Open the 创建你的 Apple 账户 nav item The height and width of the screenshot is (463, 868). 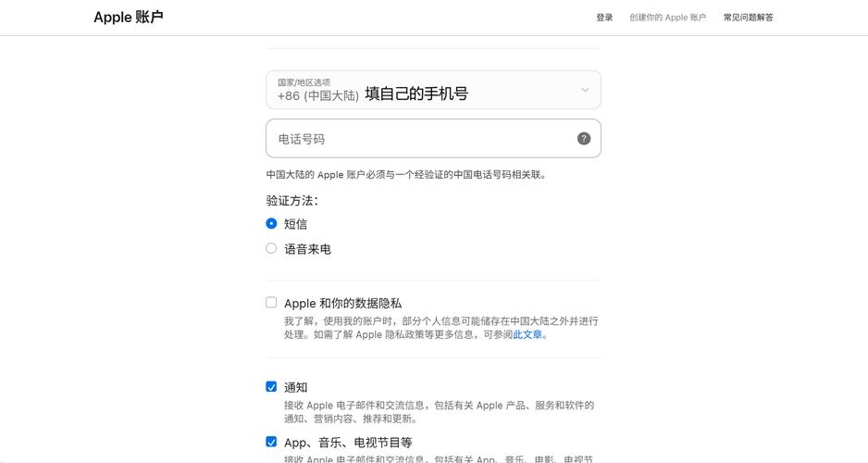pos(667,18)
